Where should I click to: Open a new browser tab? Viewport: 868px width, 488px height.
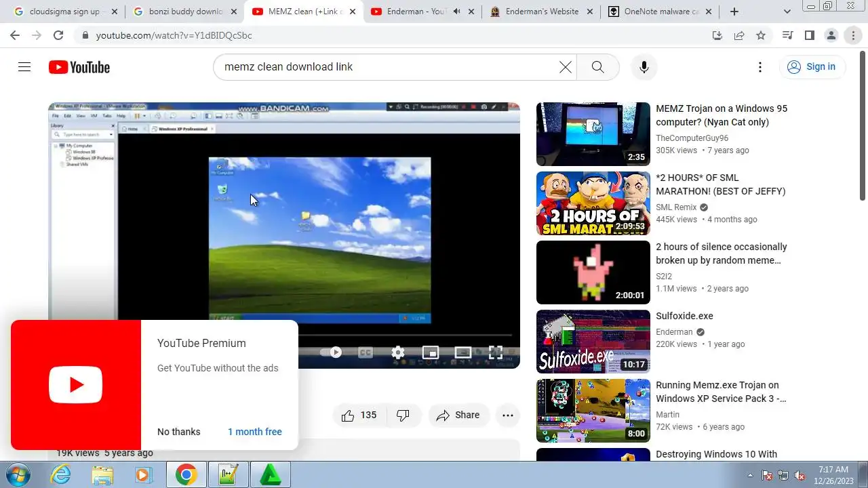tap(734, 12)
